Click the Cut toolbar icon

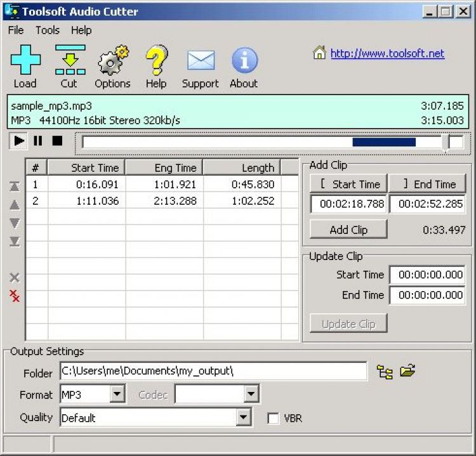coord(70,60)
